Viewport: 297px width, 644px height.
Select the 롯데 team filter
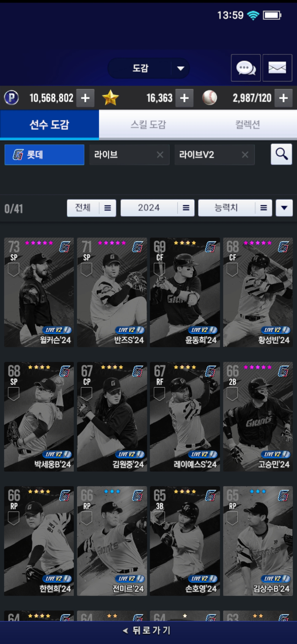tap(44, 155)
